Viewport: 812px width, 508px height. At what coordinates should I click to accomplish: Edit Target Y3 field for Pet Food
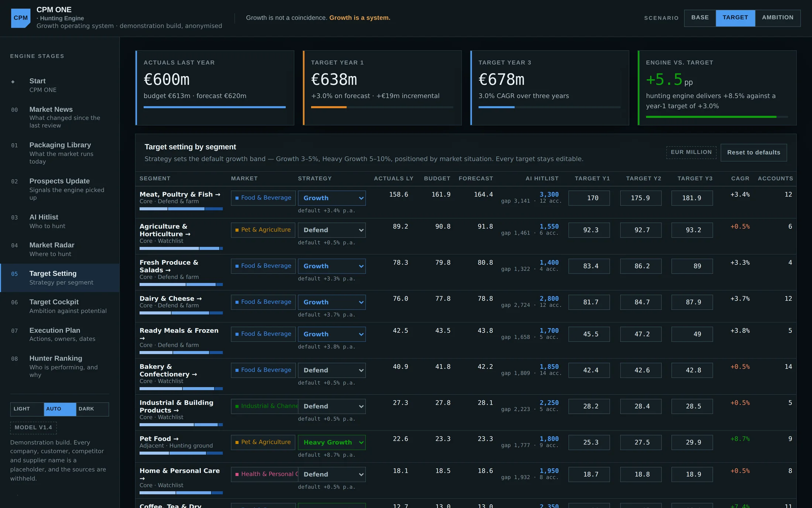pos(692,442)
